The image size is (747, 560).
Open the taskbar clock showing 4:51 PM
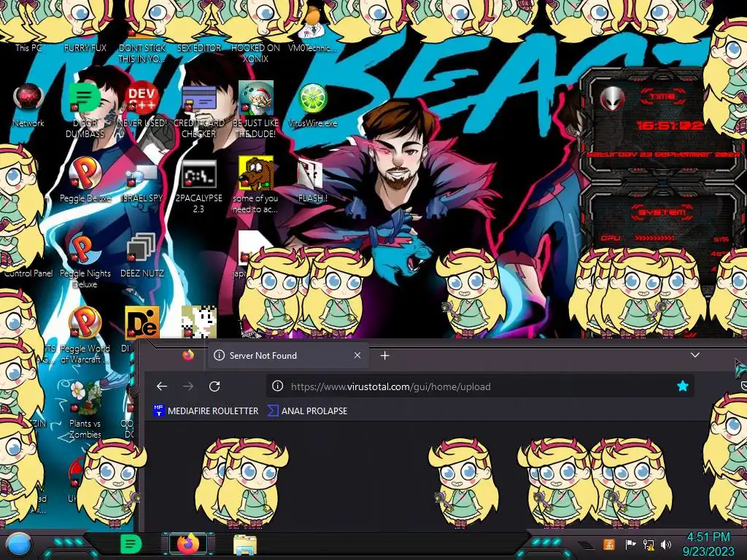pos(708,544)
